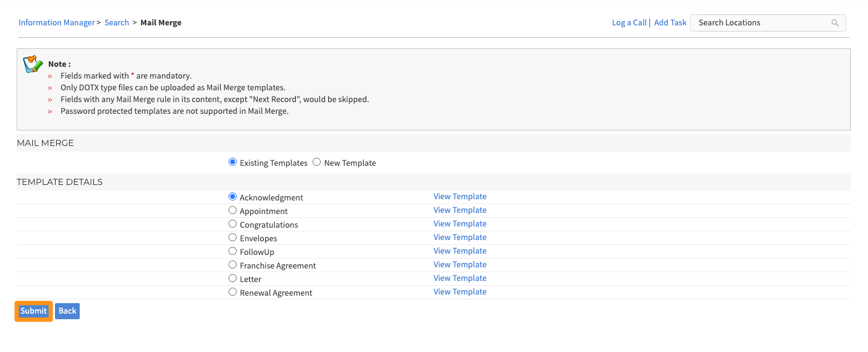The height and width of the screenshot is (352, 868).
Task: Select the FollowUp template option
Action: click(232, 251)
